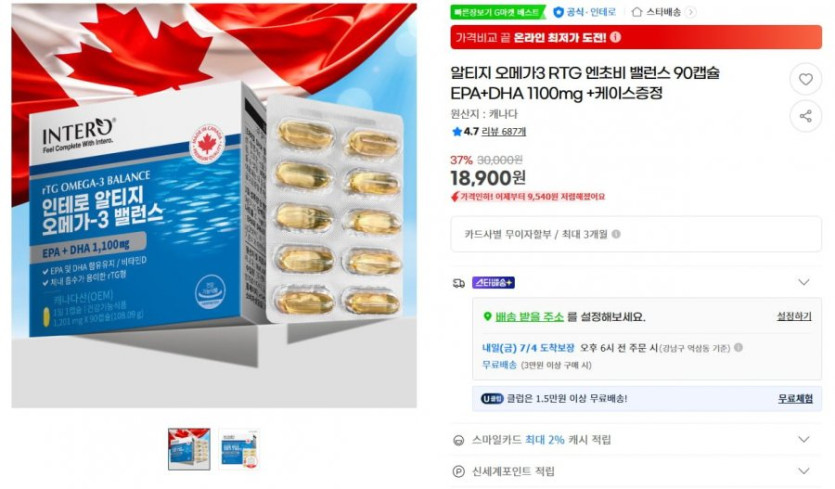The image size is (835, 489).
Task: Select the first product thumbnail
Action: [x=189, y=449]
